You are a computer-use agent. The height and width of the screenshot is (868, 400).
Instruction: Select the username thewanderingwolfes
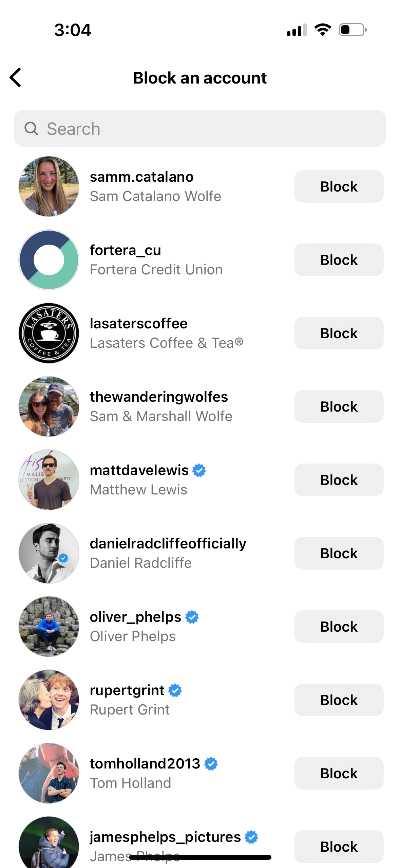tap(159, 397)
